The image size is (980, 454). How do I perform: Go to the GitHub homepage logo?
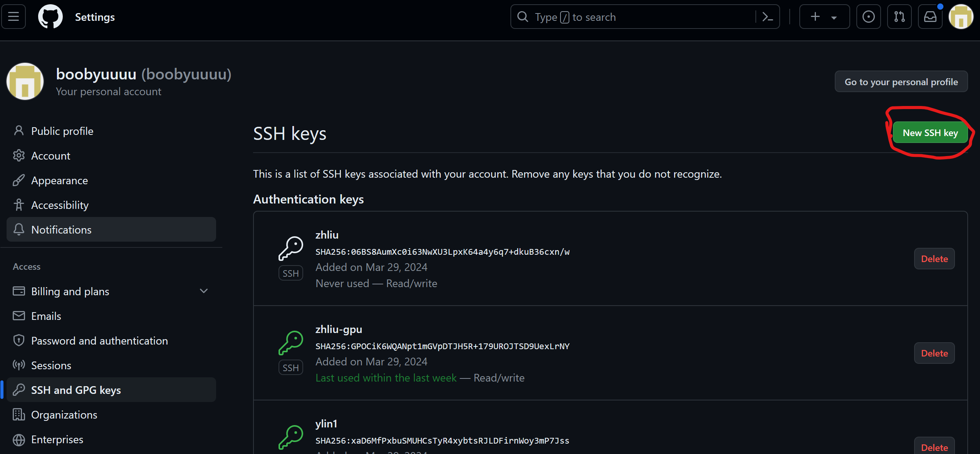point(50,17)
